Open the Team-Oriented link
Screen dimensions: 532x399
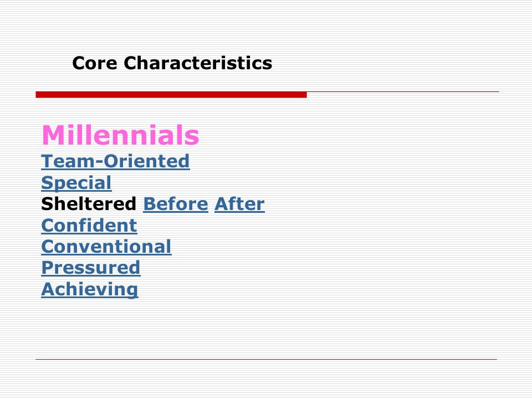coord(115,161)
